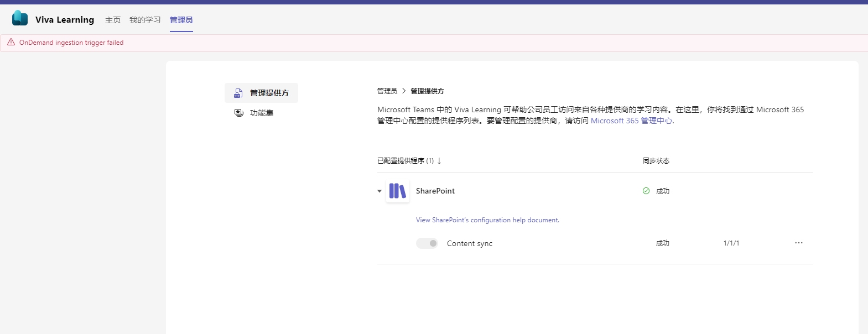Open the Content sync more options menu
This screenshot has height=334, width=868.
coord(799,243)
